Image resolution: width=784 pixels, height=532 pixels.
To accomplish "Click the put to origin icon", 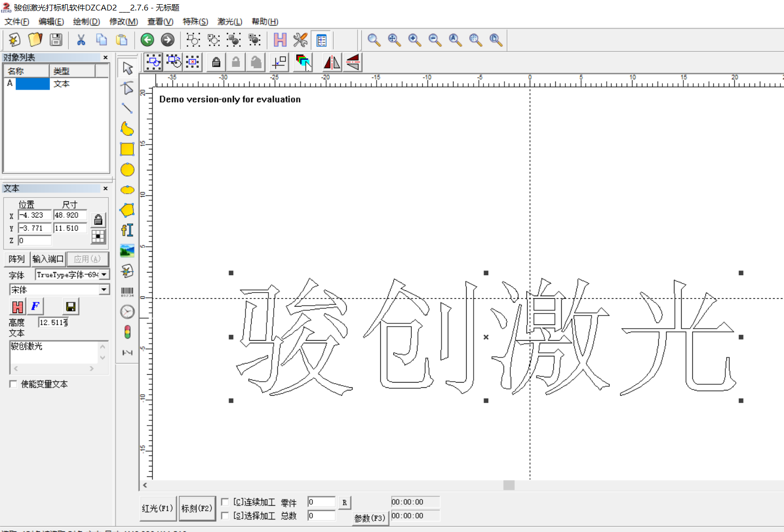I will pyautogui.click(x=280, y=62).
